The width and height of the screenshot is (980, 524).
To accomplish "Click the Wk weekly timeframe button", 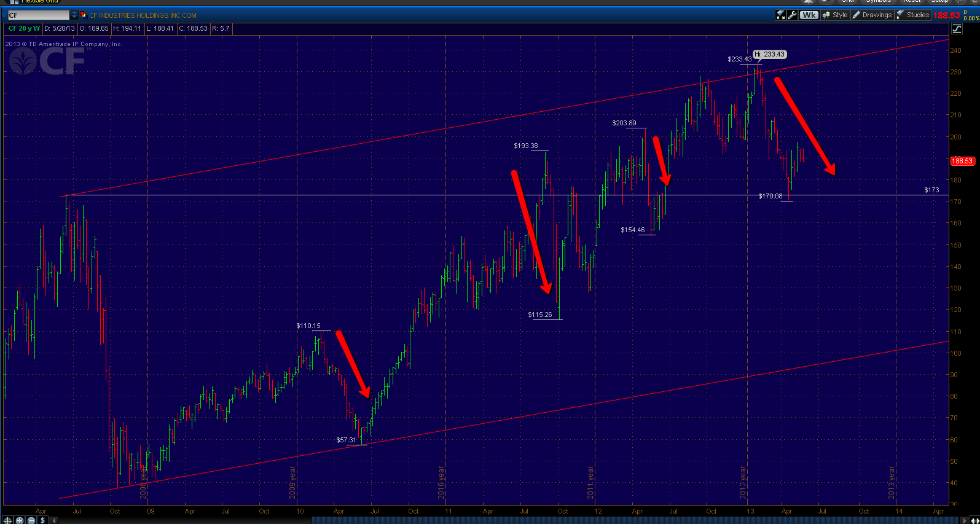I will click(x=809, y=15).
